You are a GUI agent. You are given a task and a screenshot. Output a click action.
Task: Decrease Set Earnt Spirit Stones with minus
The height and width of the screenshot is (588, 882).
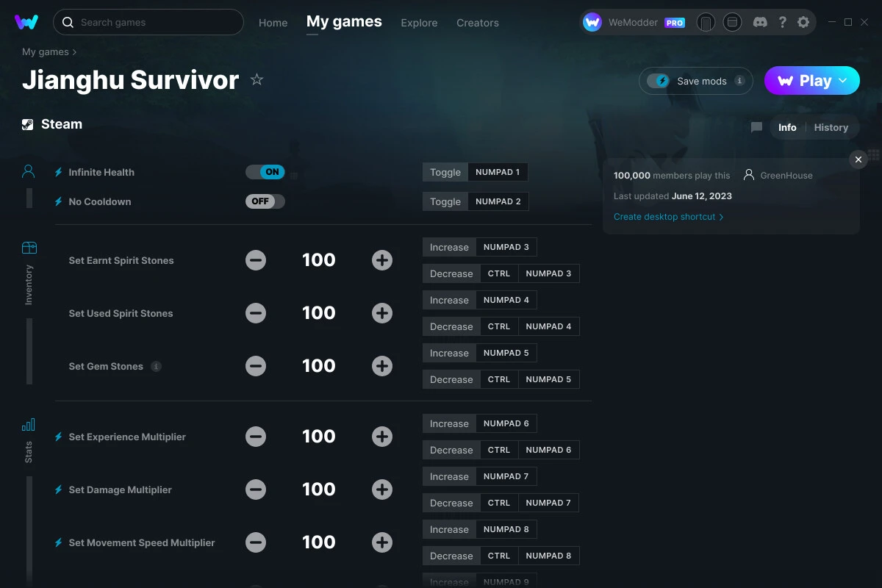pos(256,260)
